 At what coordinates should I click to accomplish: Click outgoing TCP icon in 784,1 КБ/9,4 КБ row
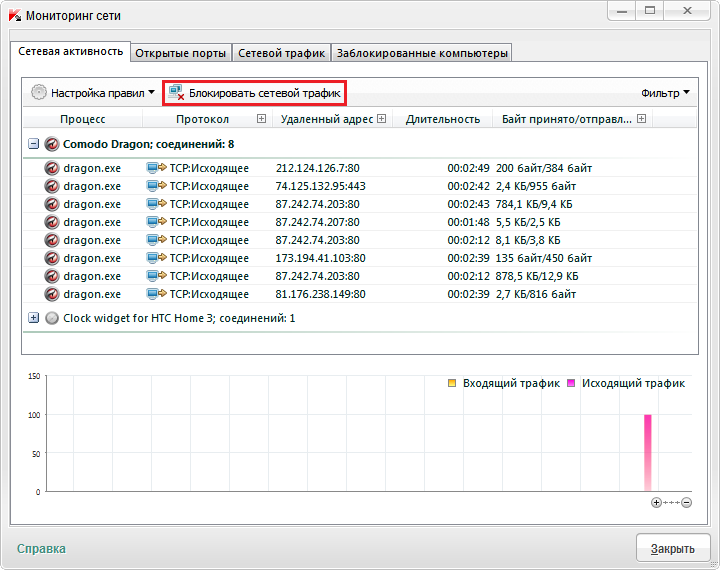coord(156,203)
